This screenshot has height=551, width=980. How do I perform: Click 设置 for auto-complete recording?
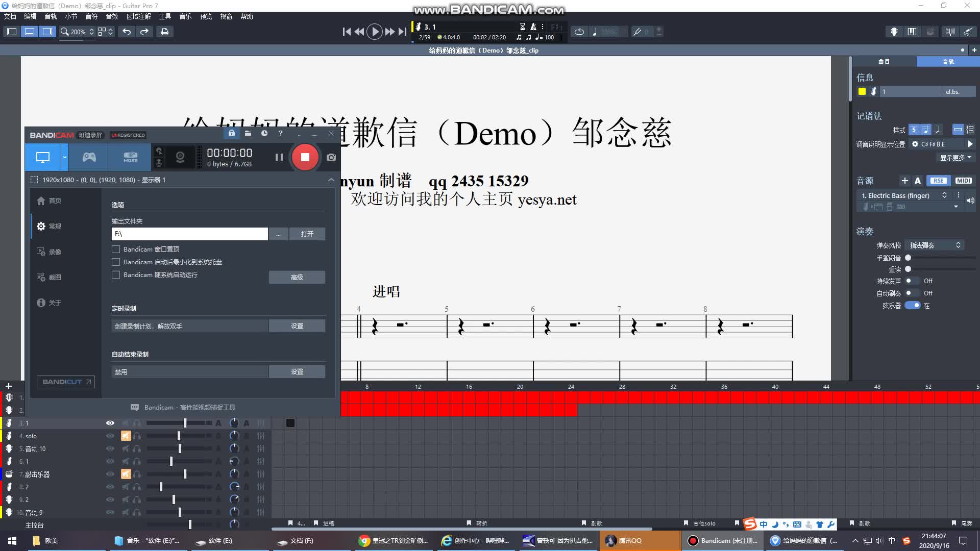point(297,372)
